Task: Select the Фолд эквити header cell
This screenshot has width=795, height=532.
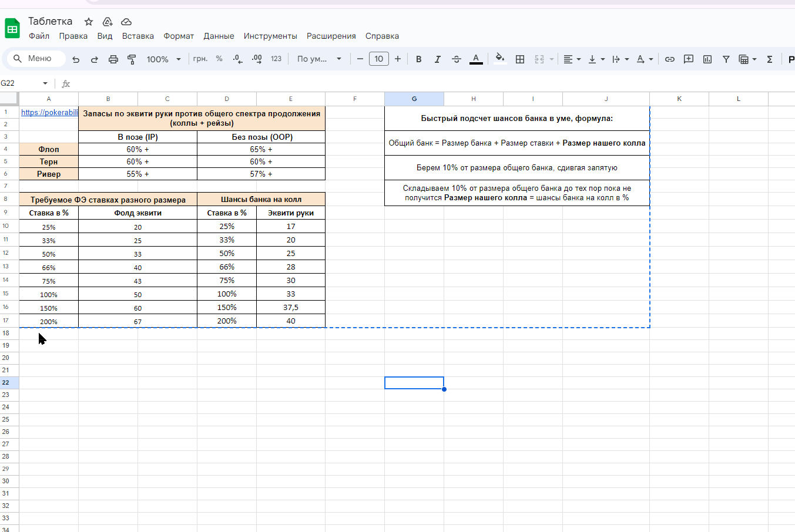Action: coord(138,213)
